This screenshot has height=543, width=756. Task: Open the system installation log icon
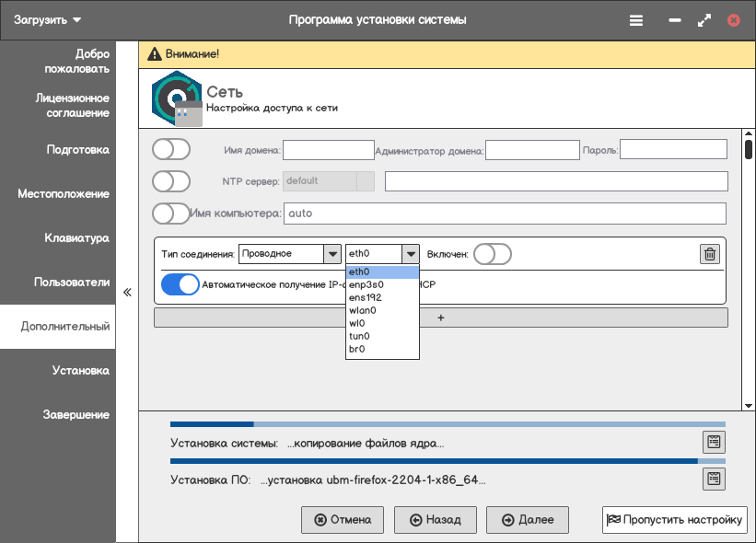point(714,442)
